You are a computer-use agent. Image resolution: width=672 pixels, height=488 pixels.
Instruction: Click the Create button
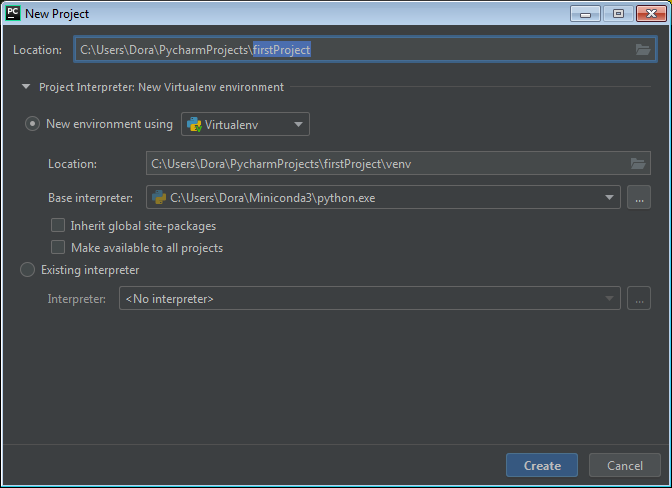click(x=542, y=465)
